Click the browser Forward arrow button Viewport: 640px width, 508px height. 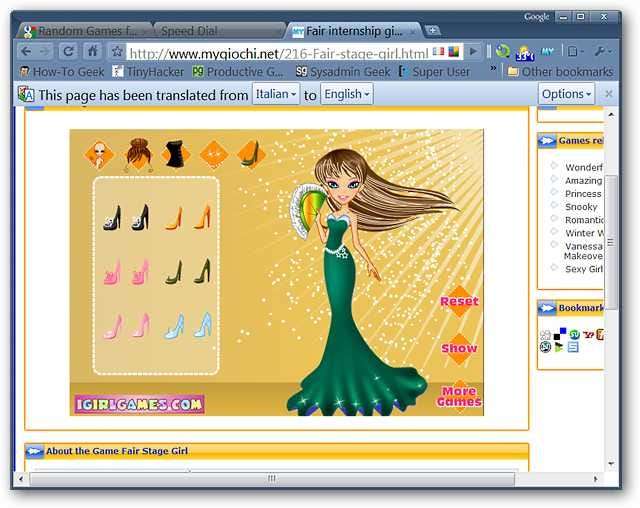[44, 51]
